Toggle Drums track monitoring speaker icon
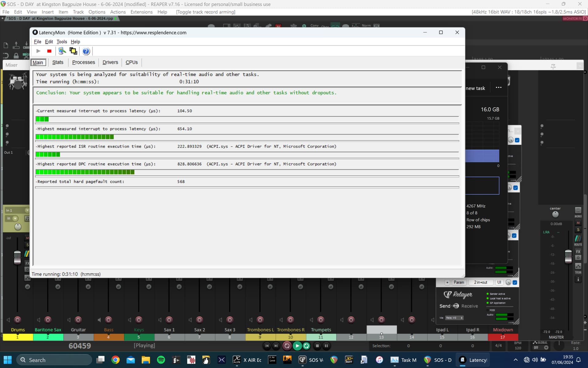Image resolution: width=588 pixels, height=368 pixels. point(8,320)
